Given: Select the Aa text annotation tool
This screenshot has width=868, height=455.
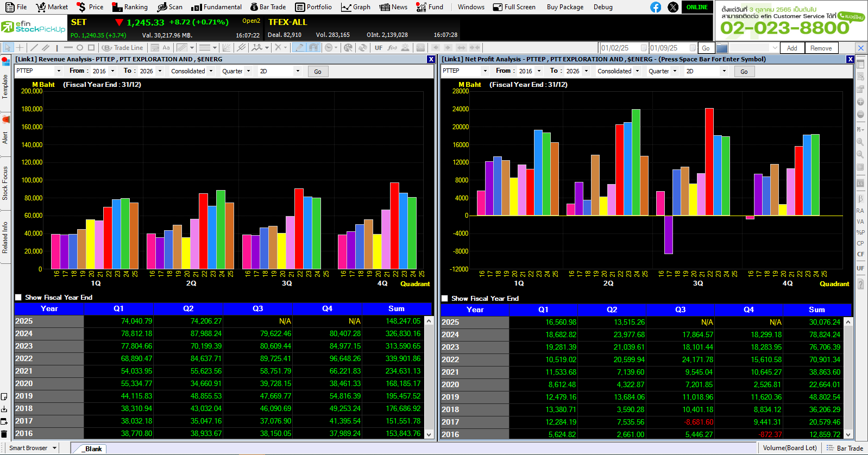Looking at the screenshot, I should [x=166, y=48].
